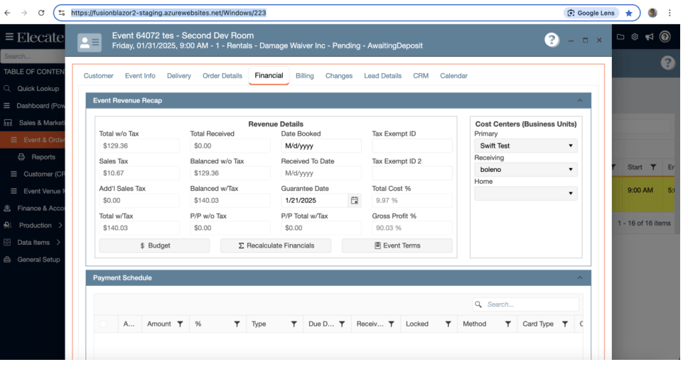Collapse the Event Revenue Recap panel
The height and width of the screenshot is (379, 688).
tap(580, 100)
